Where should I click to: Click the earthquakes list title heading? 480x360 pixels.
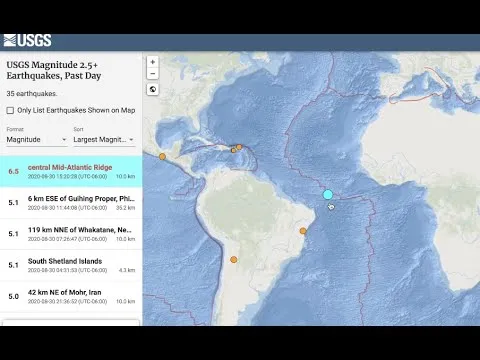point(54,70)
